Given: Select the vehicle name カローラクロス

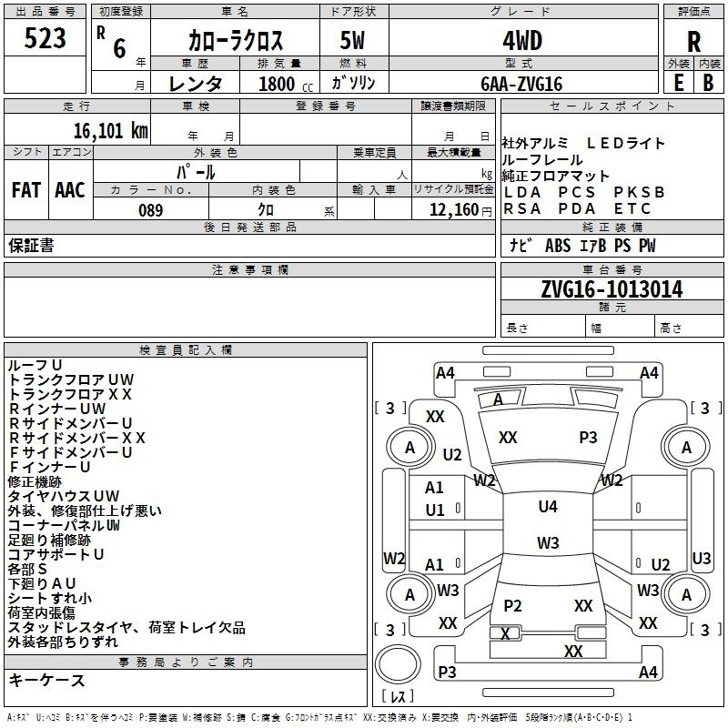Looking at the screenshot, I should pyautogui.click(x=236, y=40).
